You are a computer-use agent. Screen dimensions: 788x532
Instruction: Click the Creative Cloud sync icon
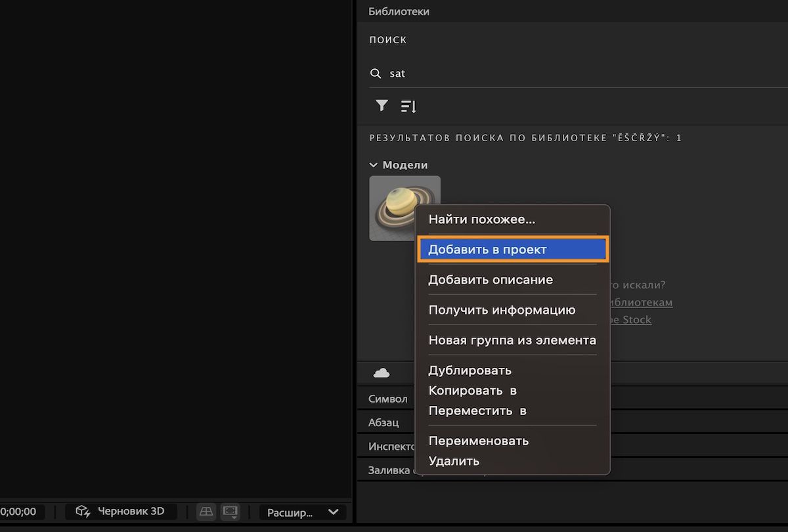(382, 373)
